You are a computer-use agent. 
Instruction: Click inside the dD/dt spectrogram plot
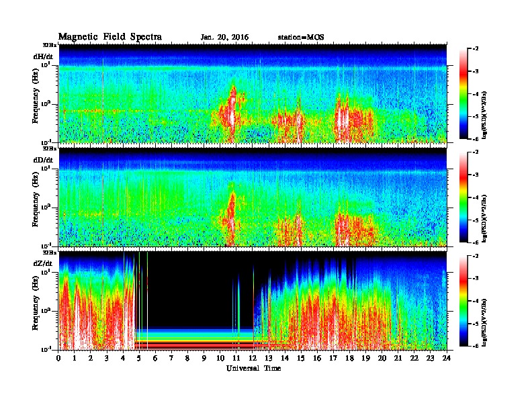[253, 197]
